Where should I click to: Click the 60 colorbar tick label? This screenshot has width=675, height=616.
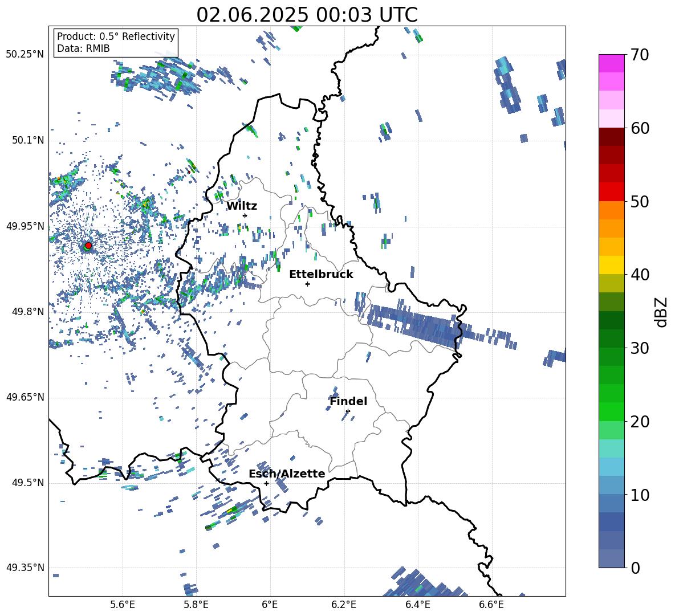[640, 128]
